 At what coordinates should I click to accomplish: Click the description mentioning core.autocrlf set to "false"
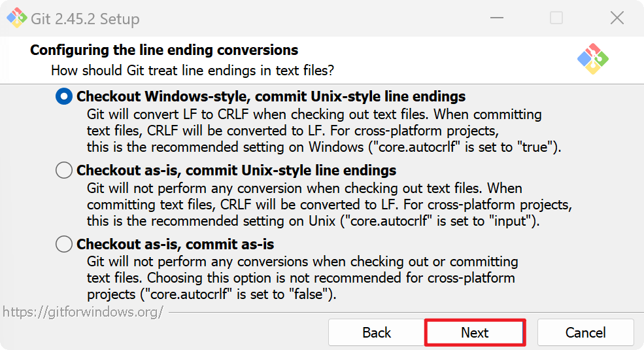click(302, 278)
